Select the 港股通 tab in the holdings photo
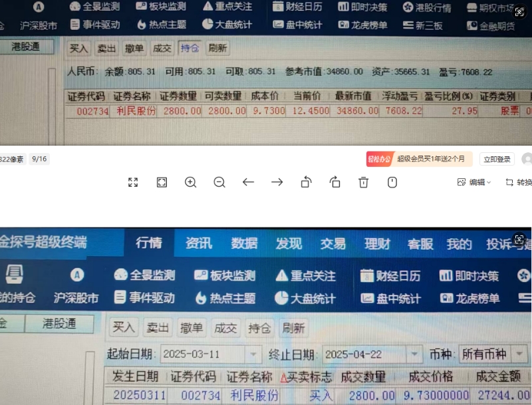Screen dimensions: 532x405 pos(26,47)
